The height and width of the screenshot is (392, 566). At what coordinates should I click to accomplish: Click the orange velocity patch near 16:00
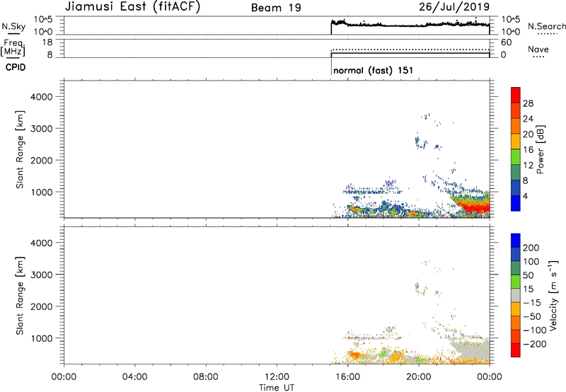[355, 355]
